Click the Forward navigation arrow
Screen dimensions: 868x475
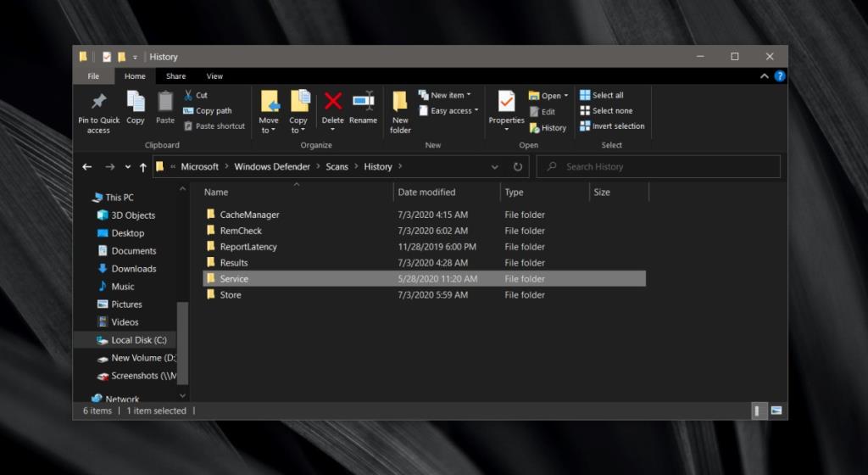tap(109, 166)
